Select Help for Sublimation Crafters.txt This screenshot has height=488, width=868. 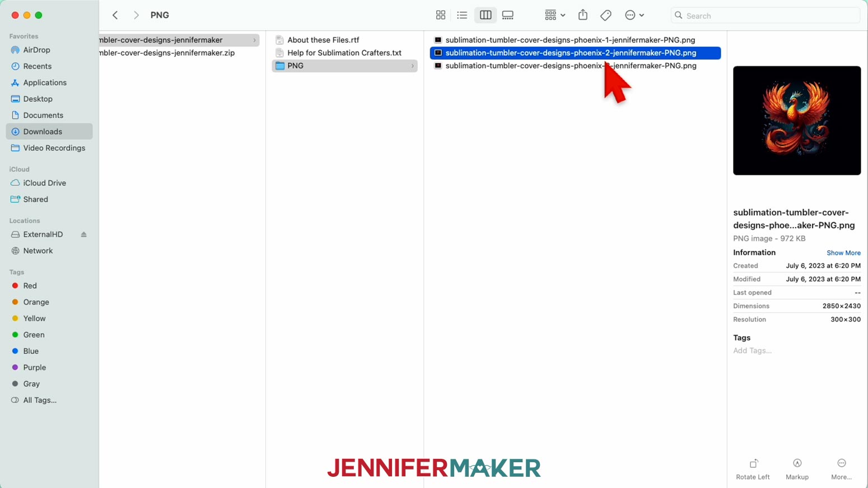[344, 53]
